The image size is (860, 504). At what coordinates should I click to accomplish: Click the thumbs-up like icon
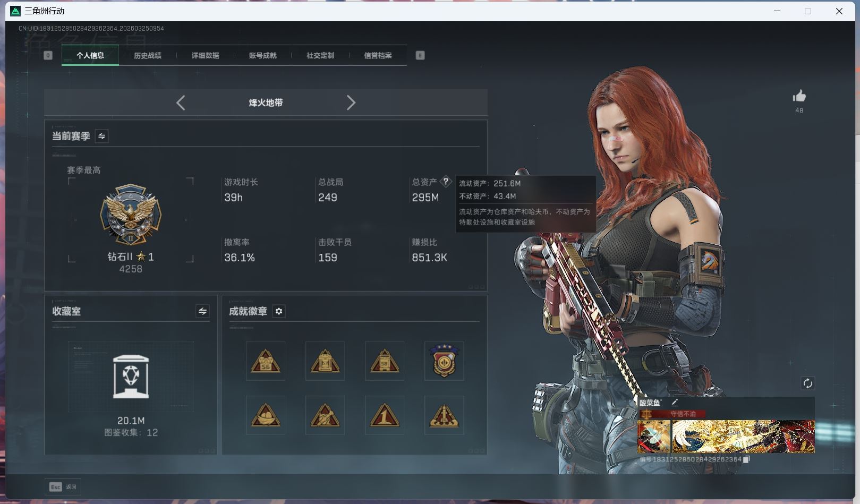click(799, 96)
